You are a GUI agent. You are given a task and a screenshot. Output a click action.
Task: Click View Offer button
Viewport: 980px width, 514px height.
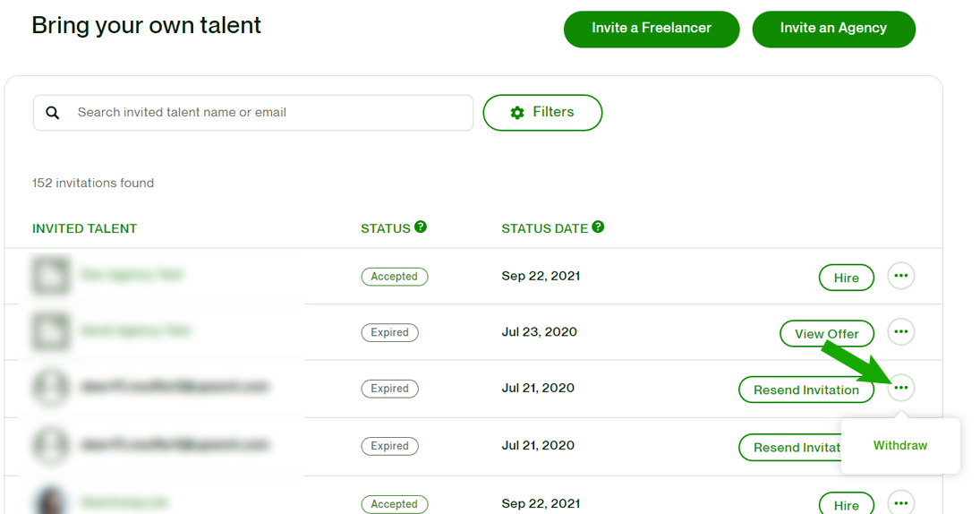[x=826, y=334]
